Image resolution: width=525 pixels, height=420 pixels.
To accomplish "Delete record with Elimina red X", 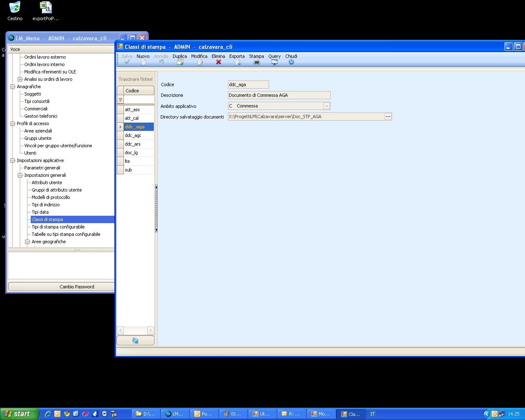I will click(218, 62).
